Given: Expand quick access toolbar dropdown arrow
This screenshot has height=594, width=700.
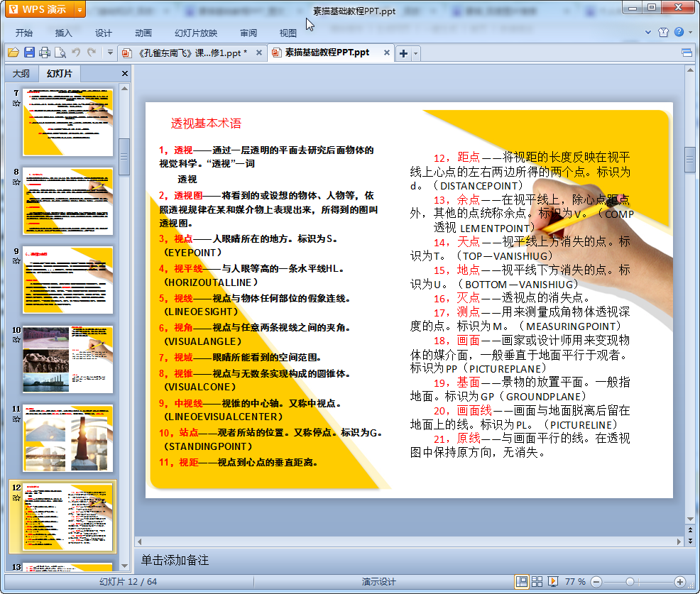Looking at the screenshot, I should (x=110, y=53).
